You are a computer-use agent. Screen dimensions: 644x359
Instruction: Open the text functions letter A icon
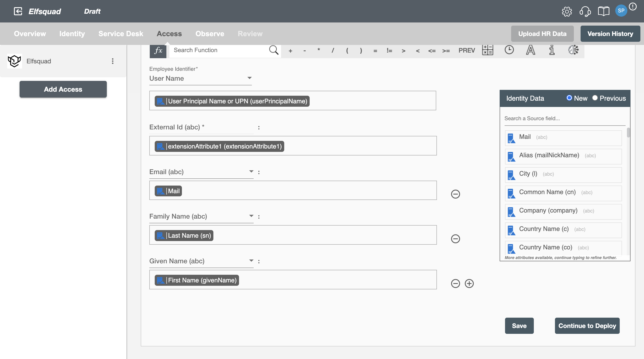[x=530, y=50]
